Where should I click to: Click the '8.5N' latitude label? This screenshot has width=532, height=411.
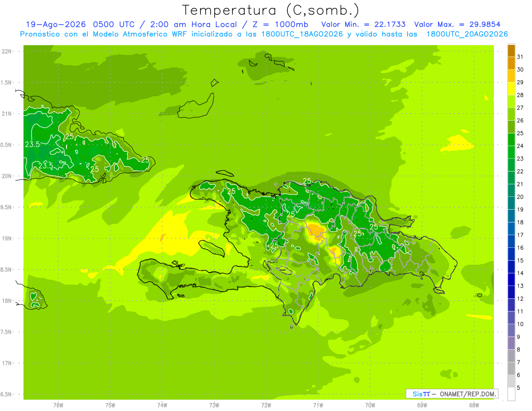coord(7,270)
